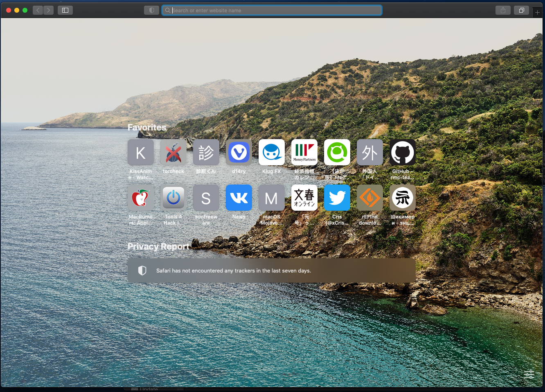Show the Safari sidebar
545x392 pixels.
(x=65, y=10)
